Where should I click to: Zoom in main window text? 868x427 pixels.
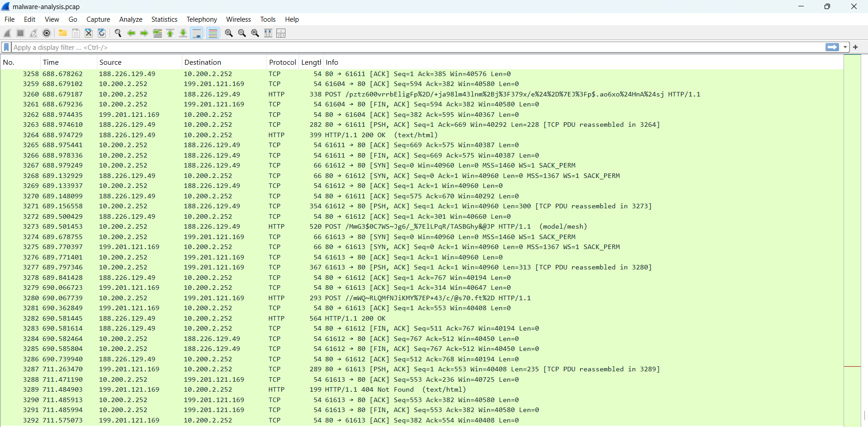tap(229, 33)
